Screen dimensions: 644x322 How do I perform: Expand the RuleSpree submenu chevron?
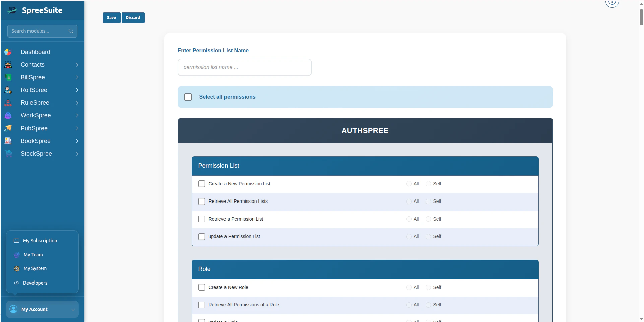point(77,103)
